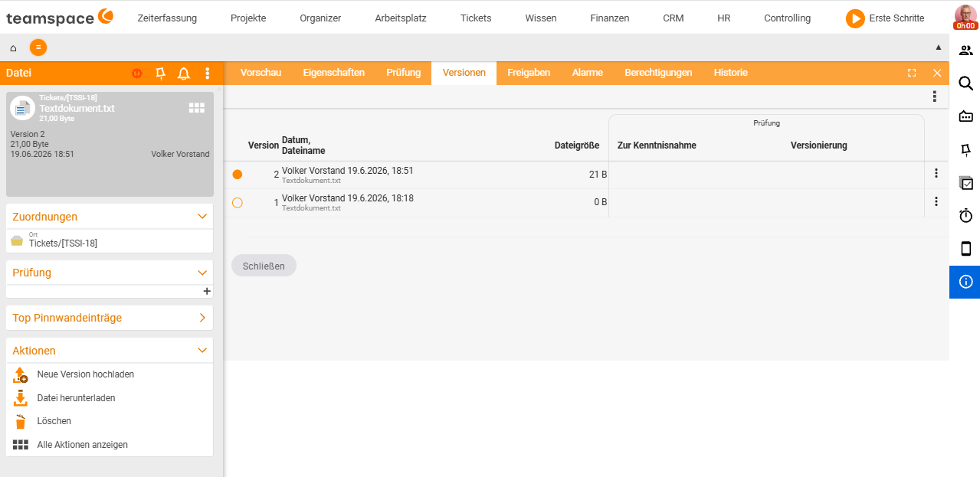Click the Alle Aktionen anzeigen grid icon
This screenshot has height=477, width=980.
tap(21, 445)
